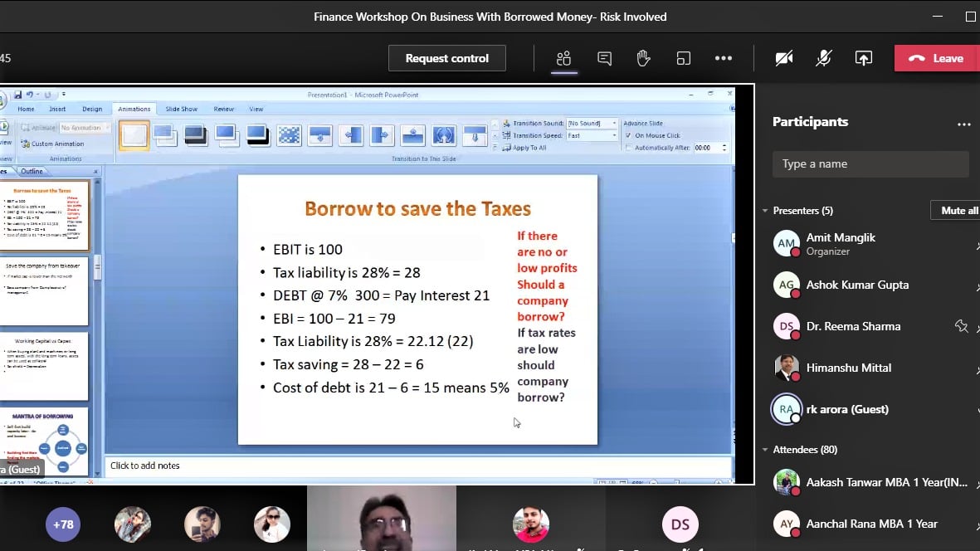The image size is (980, 551).
Task: Toggle the On Mouse Click checkbox
Action: tap(628, 135)
